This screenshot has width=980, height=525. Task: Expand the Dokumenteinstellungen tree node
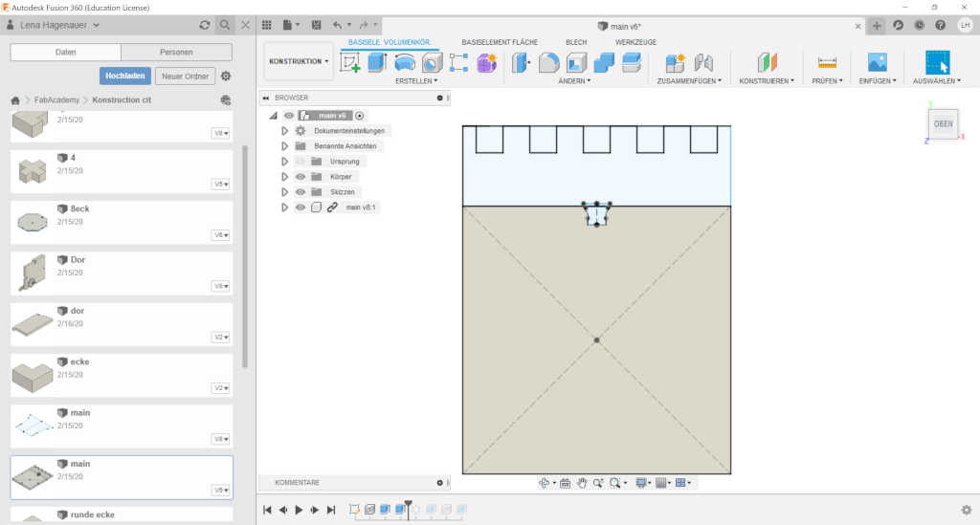(284, 131)
